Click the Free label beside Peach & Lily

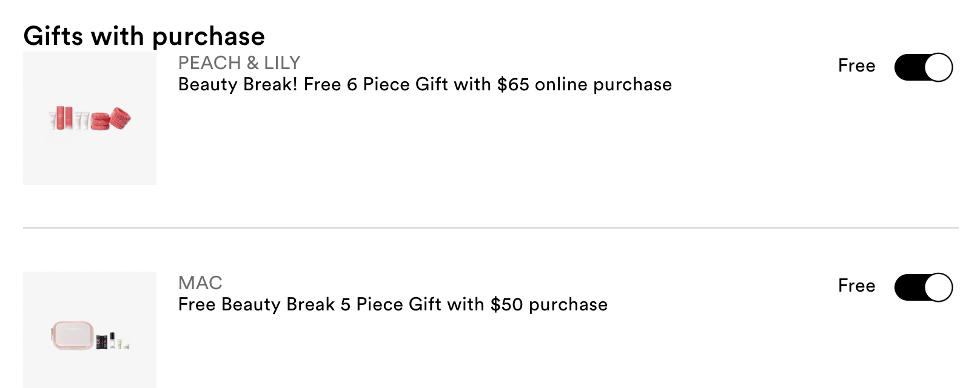(x=856, y=65)
